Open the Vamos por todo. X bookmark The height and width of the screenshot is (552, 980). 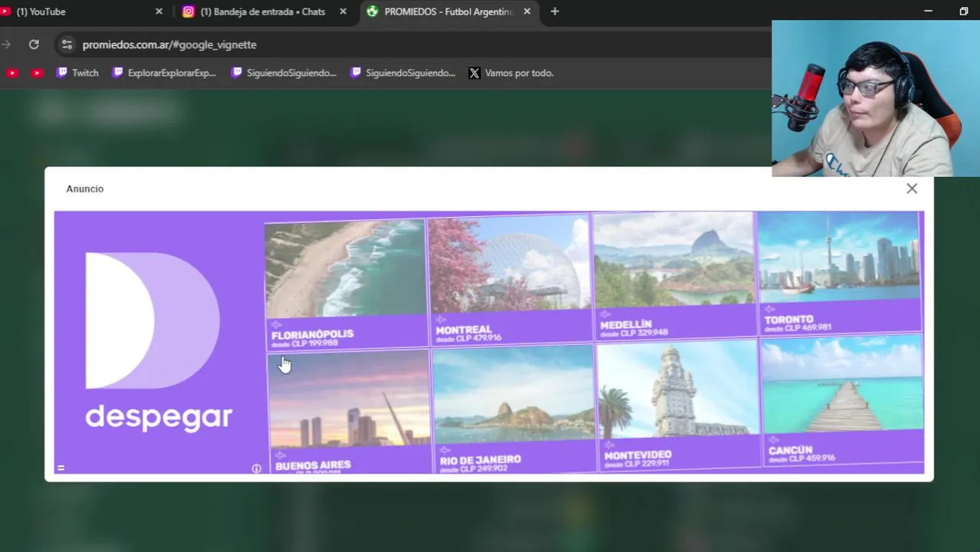pos(511,73)
